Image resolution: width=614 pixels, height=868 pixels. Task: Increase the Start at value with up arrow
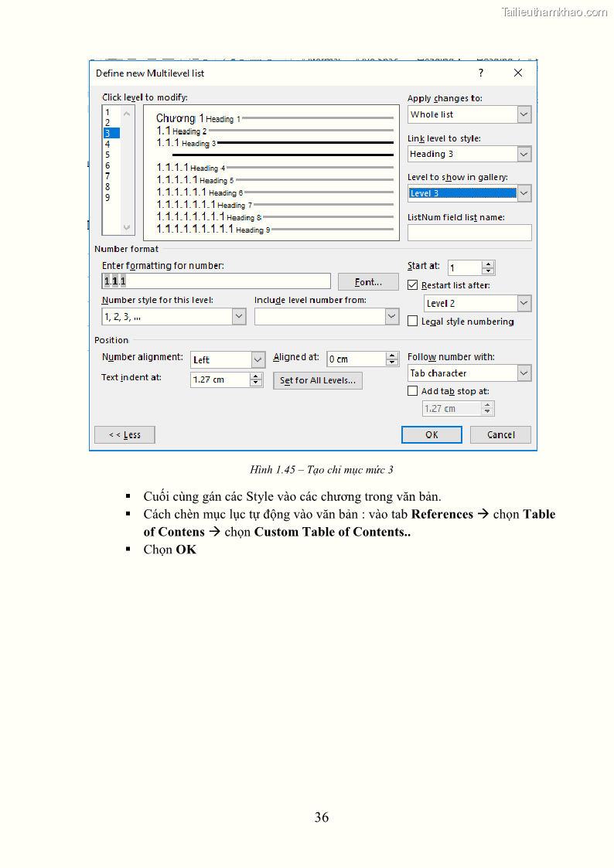(488, 264)
